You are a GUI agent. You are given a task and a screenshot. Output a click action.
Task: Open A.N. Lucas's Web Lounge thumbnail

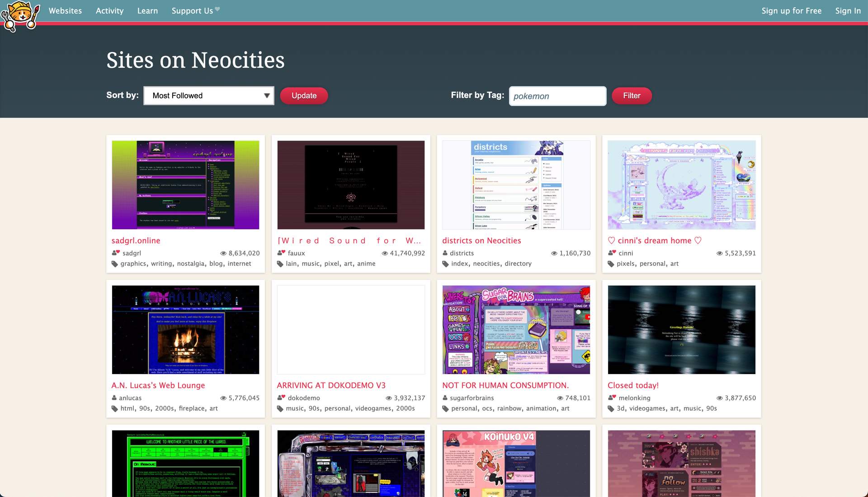point(185,329)
